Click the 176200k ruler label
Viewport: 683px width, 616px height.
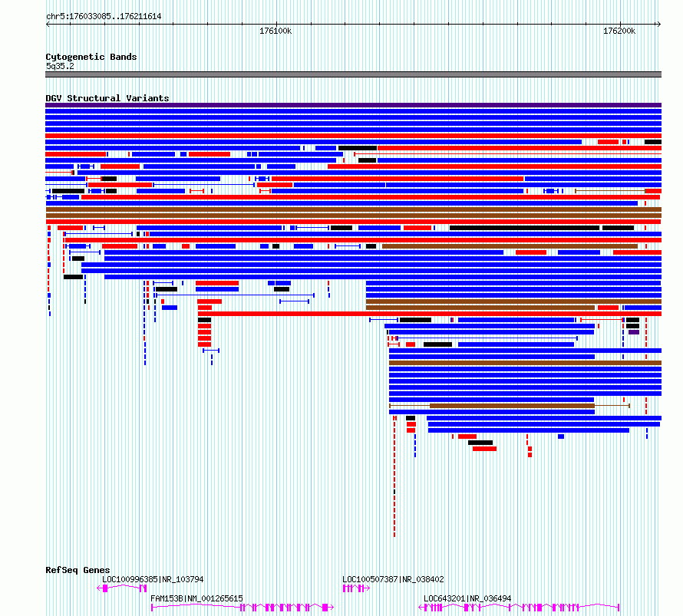tap(619, 31)
